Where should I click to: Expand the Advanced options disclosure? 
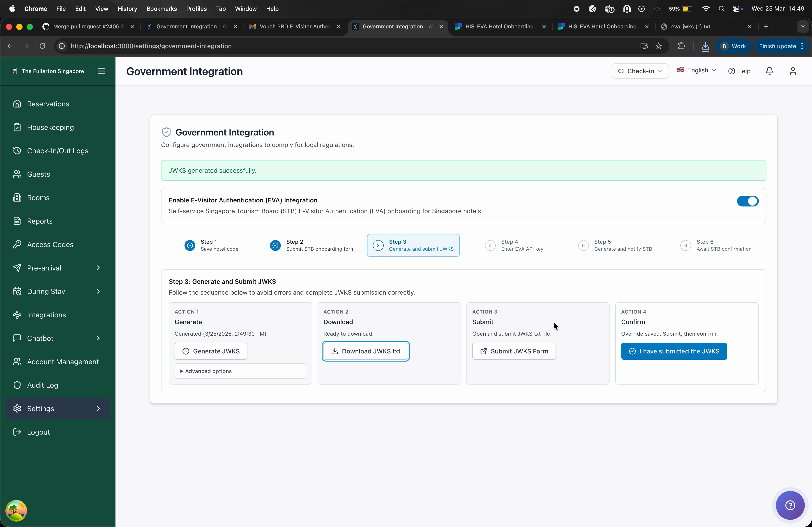click(x=206, y=371)
